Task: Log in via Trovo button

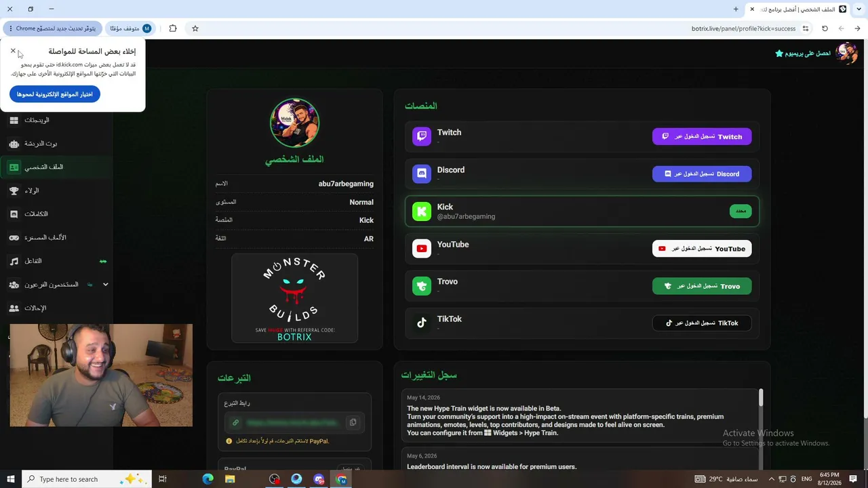Action: [702, 286]
